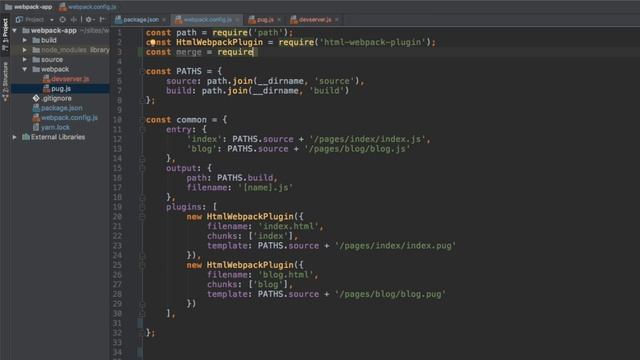Expand External Libraries node
This screenshot has width=640, height=360.
click(15, 137)
